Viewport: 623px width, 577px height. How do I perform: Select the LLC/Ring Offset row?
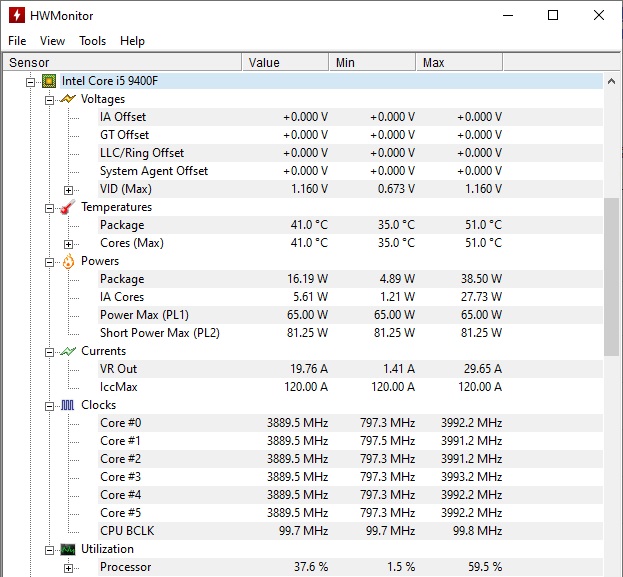(351, 153)
